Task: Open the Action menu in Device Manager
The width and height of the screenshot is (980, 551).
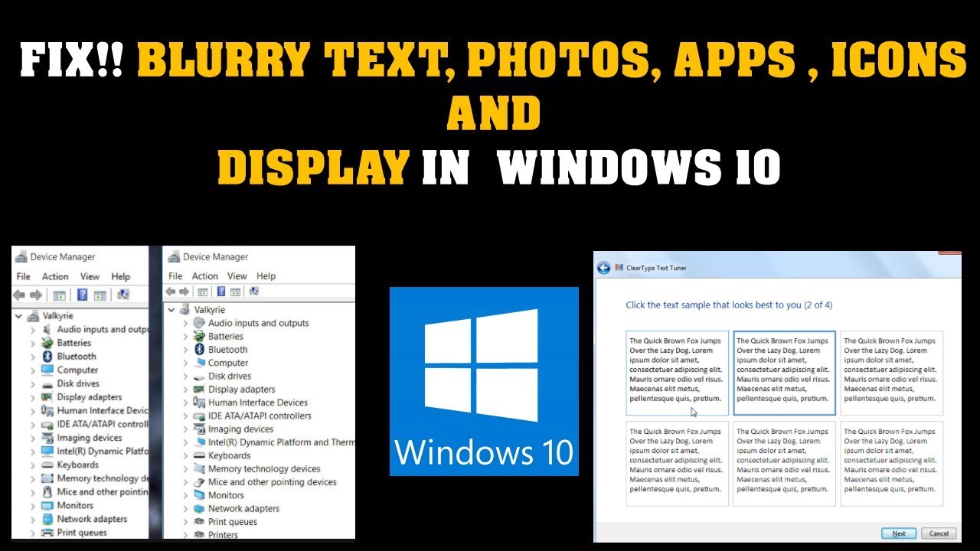Action: pyautogui.click(x=204, y=276)
